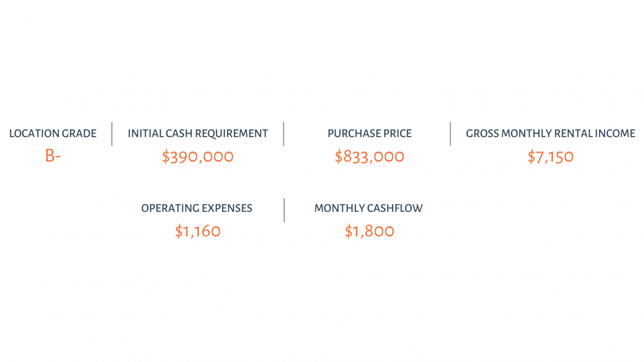The width and height of the screenshot is (644, 362).
Task: Click the PURCHASE PRICE heading
Action: coord(369,134)
